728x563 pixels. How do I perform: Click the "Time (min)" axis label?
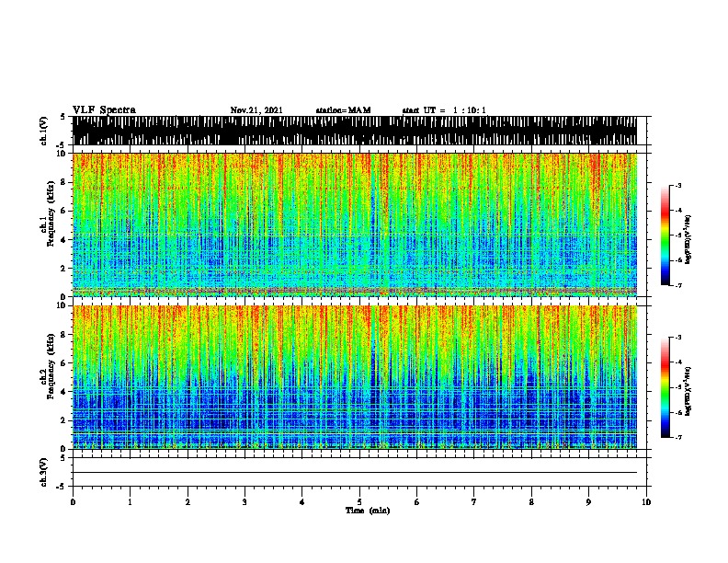pyautogui.click(x=368, y=511)
